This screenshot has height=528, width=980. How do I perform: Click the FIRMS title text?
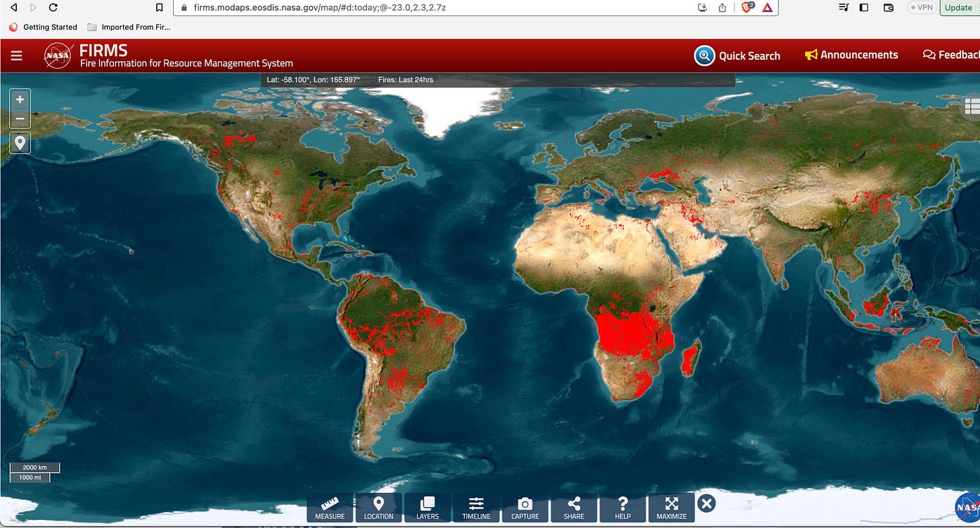click(103, 50)
